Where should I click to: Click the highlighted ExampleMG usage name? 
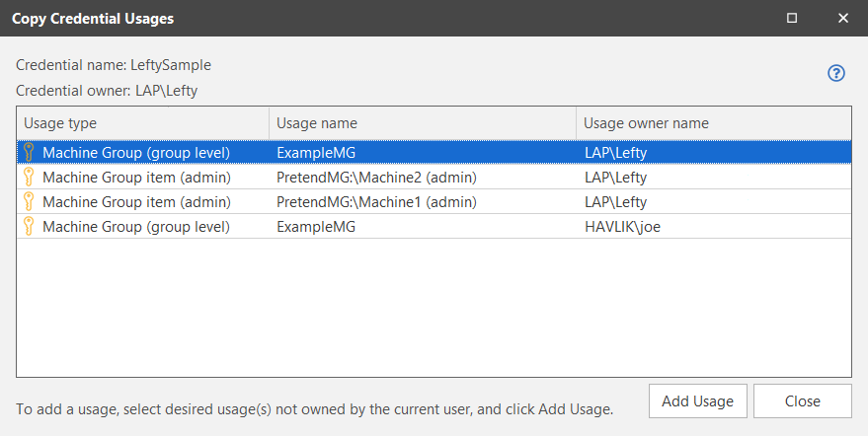point(316,153)
